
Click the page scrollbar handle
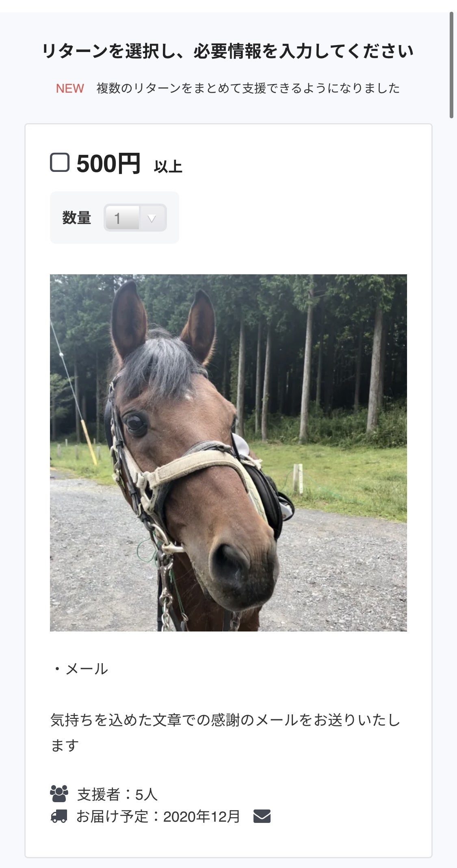click(x=451, y=65)
